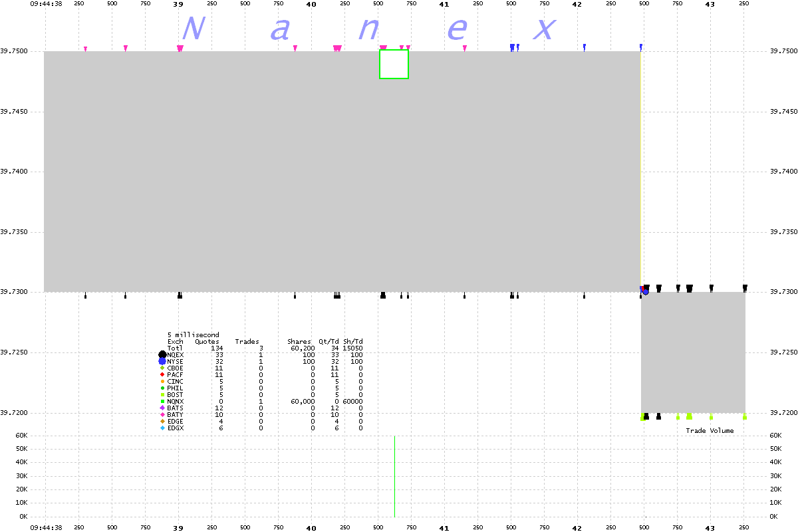Click the black NQEX legend circle

pyautogui.click(x=162, y=355)
